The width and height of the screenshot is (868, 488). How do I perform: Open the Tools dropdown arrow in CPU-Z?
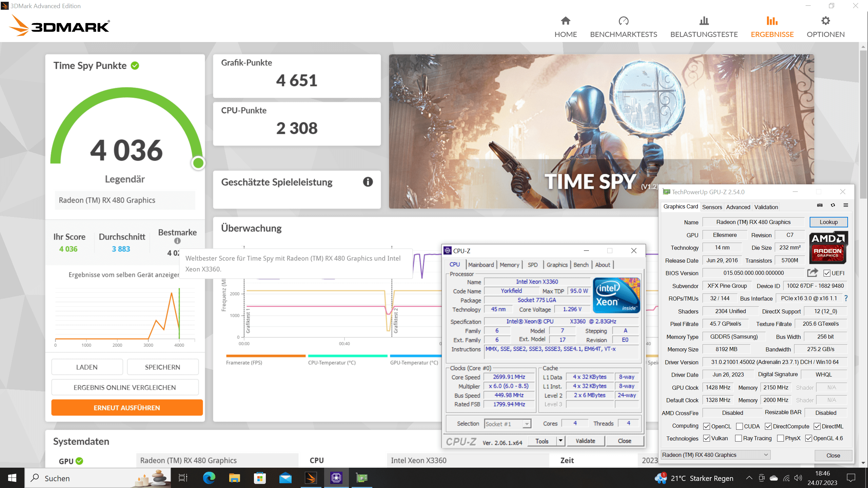point(560,441)
